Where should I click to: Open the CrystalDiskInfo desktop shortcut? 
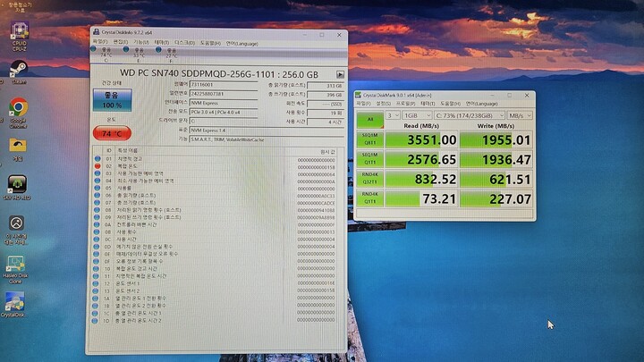(x=13, y=304)
